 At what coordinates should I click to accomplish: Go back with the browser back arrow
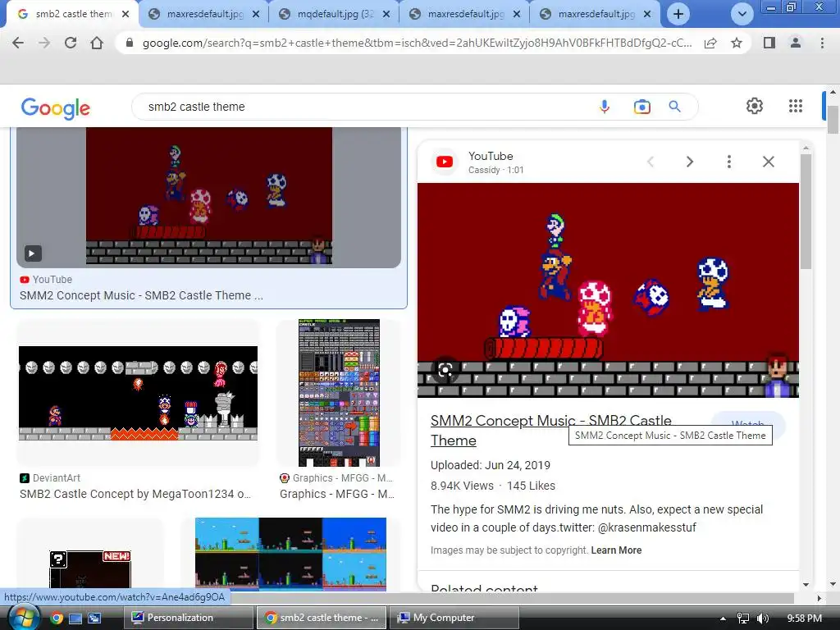click(x=18, y=43)
